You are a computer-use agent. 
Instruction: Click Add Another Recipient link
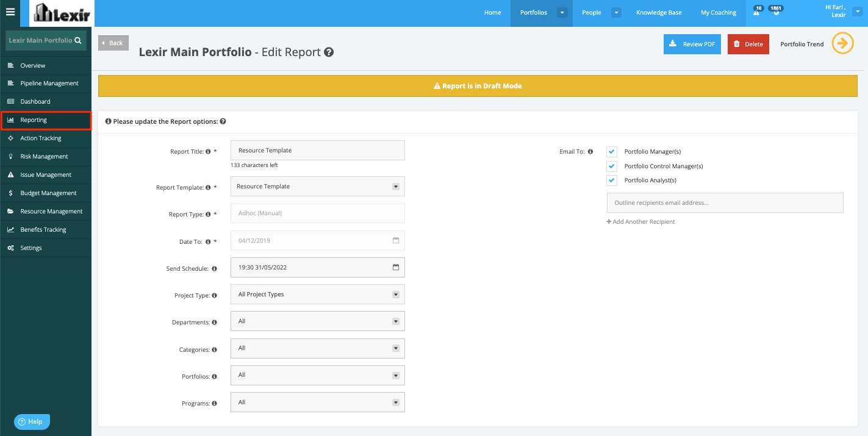(x=640, y=222)
